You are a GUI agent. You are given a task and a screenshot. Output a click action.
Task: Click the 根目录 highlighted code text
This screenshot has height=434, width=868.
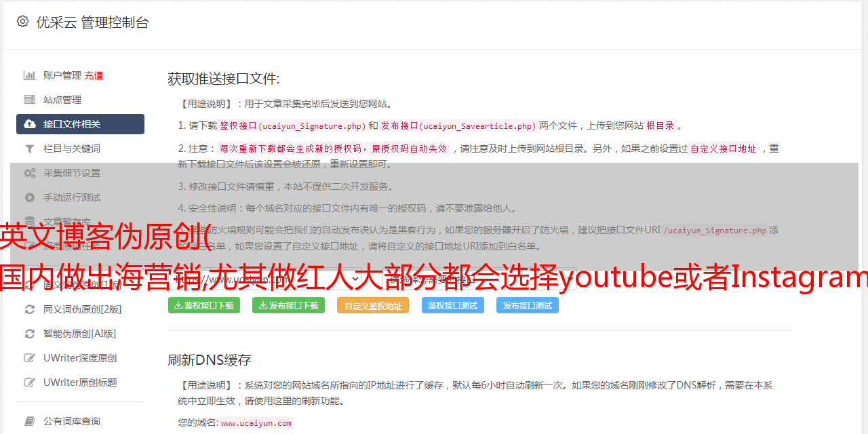[660, 125]
